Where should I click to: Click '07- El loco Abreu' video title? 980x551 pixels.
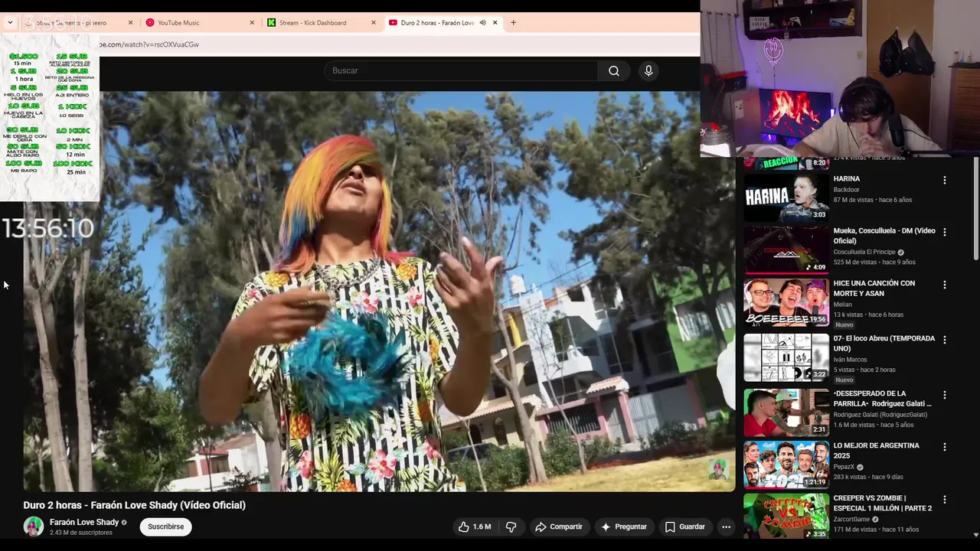click(884, 344)
